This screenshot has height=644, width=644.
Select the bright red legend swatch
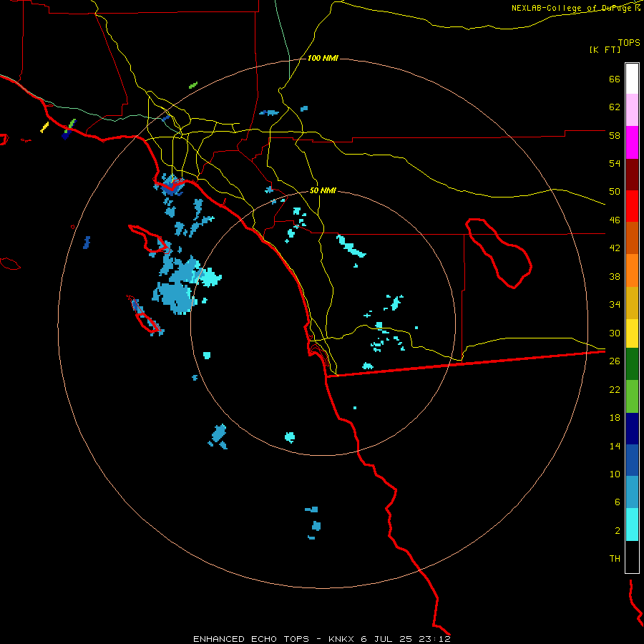coord(632,207)
